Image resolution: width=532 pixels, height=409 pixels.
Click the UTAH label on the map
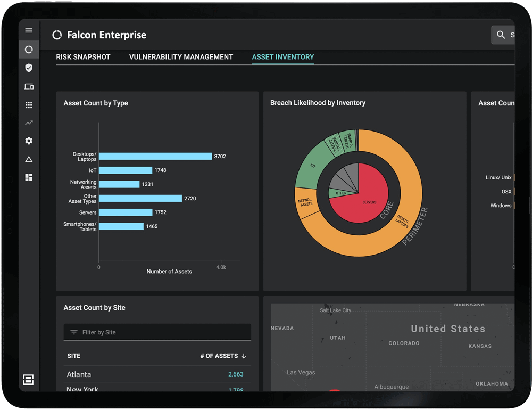pyautogui.click(x=338, y=338)
